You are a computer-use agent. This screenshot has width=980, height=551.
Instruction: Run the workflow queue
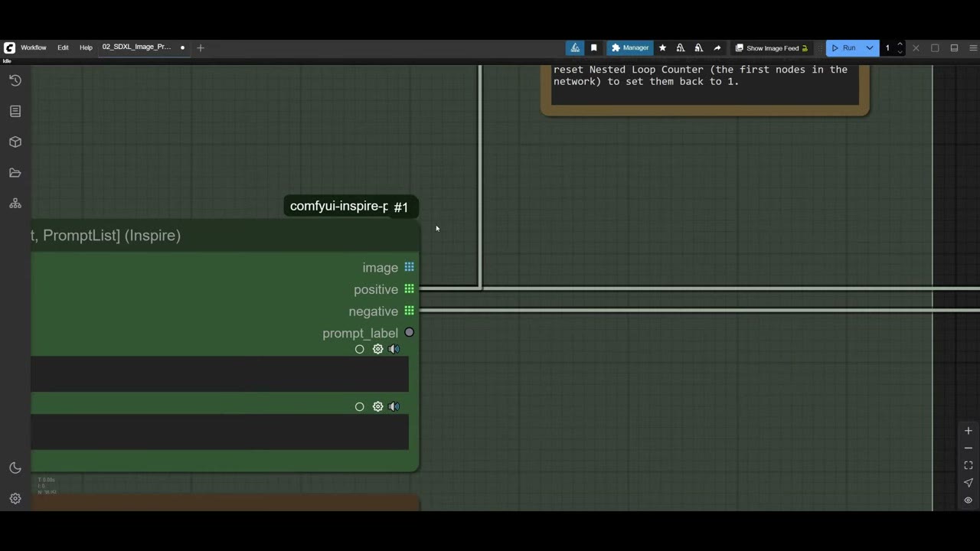844,48
